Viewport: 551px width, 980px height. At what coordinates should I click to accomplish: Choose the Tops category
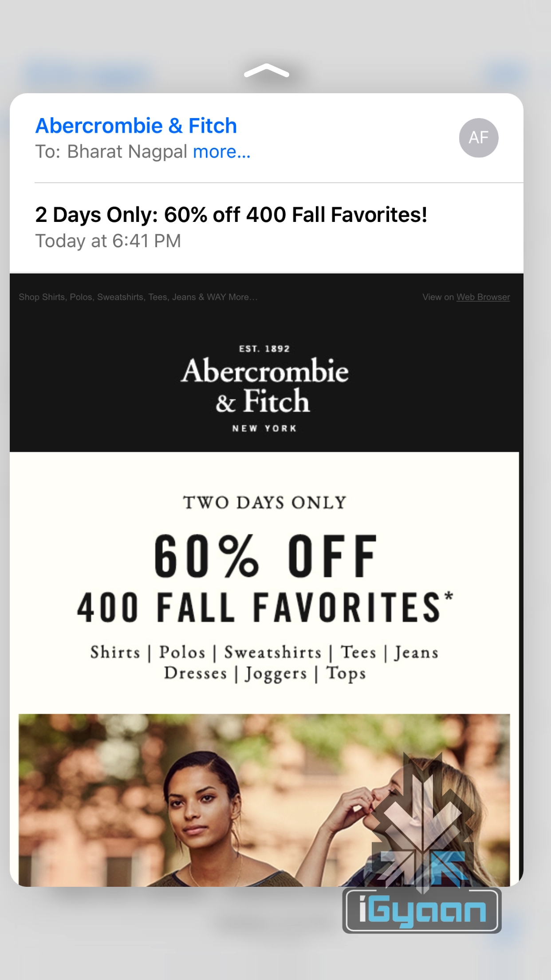[x=346, y=673]
